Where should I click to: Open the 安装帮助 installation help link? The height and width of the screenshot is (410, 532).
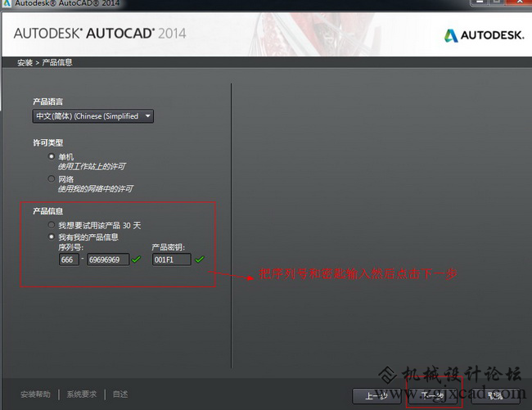(35, 394)
